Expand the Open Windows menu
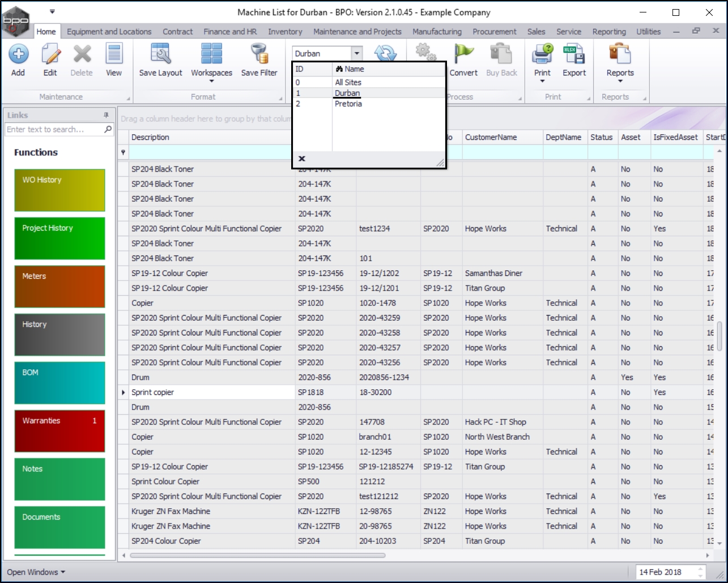Image resolution: width=728 pixels, height=583 pixels. pyautogui.click(x=36, y=572)
